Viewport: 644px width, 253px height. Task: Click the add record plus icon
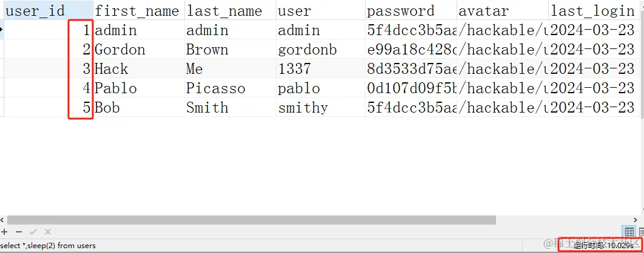[5, 232]
